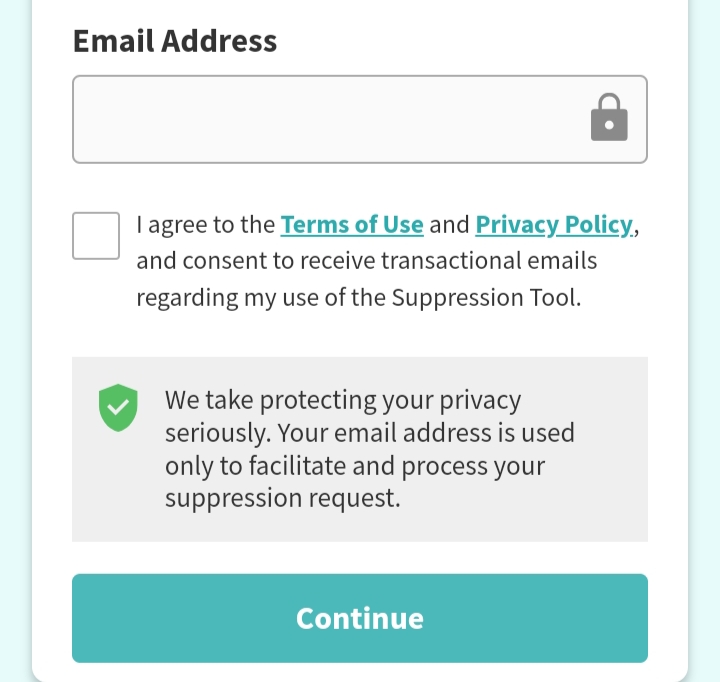720x682 pixels.
Task: Click the green shield checkmark icon
Action: pyautogui.click(x=118, y=408)
